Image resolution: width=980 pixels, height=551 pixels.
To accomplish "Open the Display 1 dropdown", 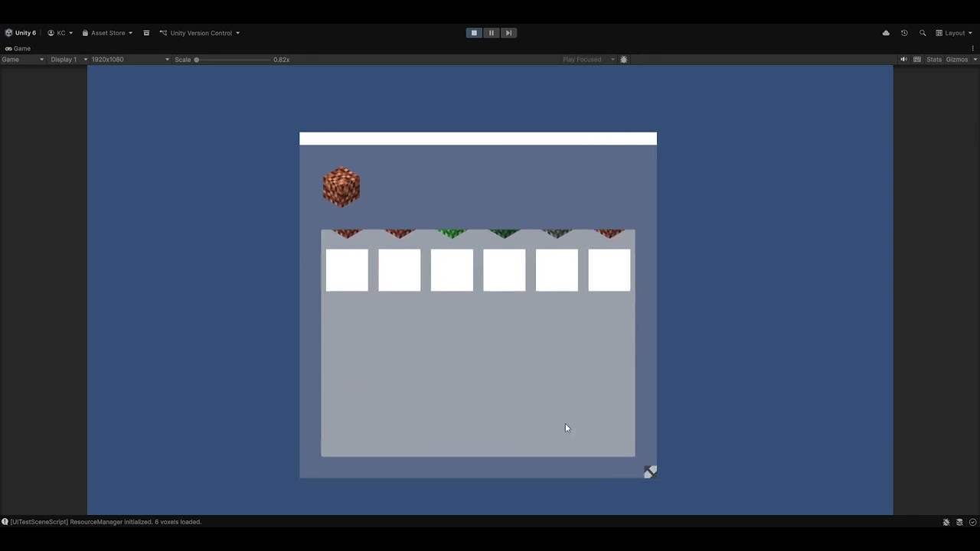I will tap(69, 60).
